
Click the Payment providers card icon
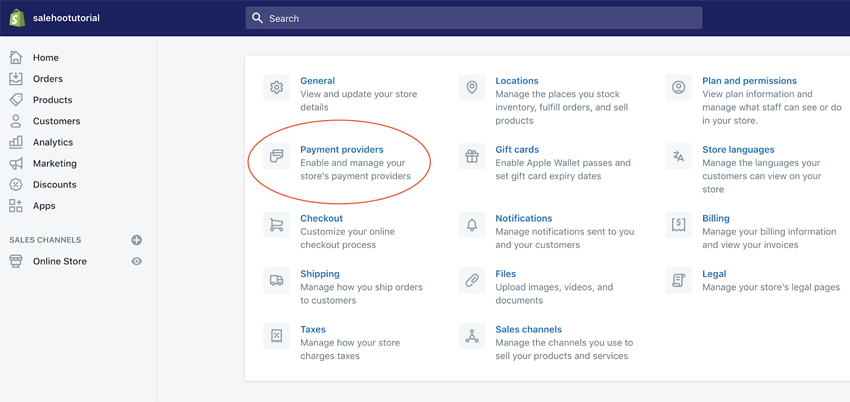tap(277, 156)
